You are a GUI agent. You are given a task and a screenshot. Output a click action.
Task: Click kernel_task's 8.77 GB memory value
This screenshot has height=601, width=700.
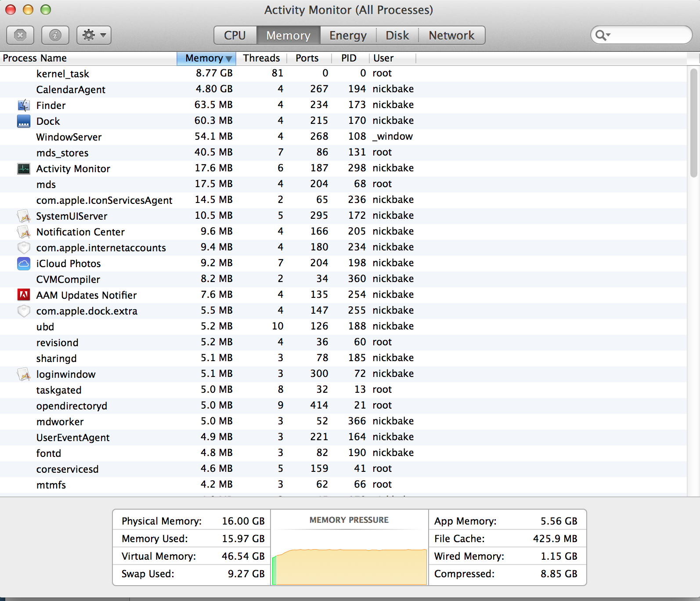click(x=214, y=73)
